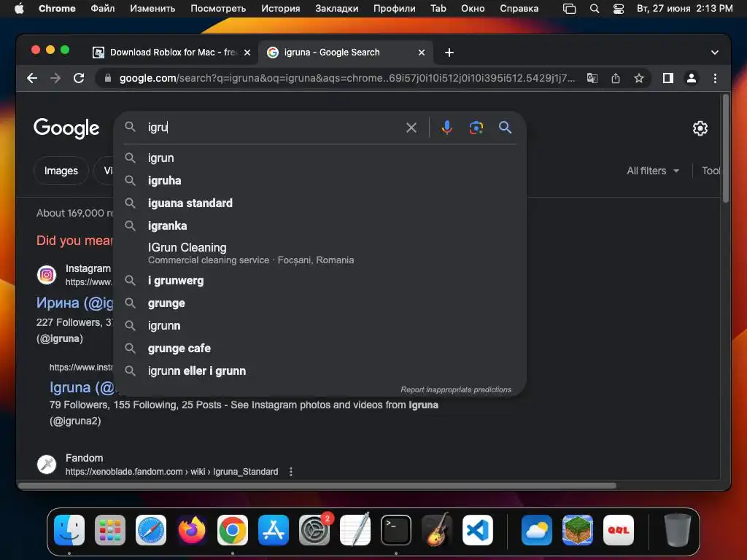Open Google quick settings gear
The width and height of the screenshot is (747, 560).
pyautogui.click(x=700, y=128)
